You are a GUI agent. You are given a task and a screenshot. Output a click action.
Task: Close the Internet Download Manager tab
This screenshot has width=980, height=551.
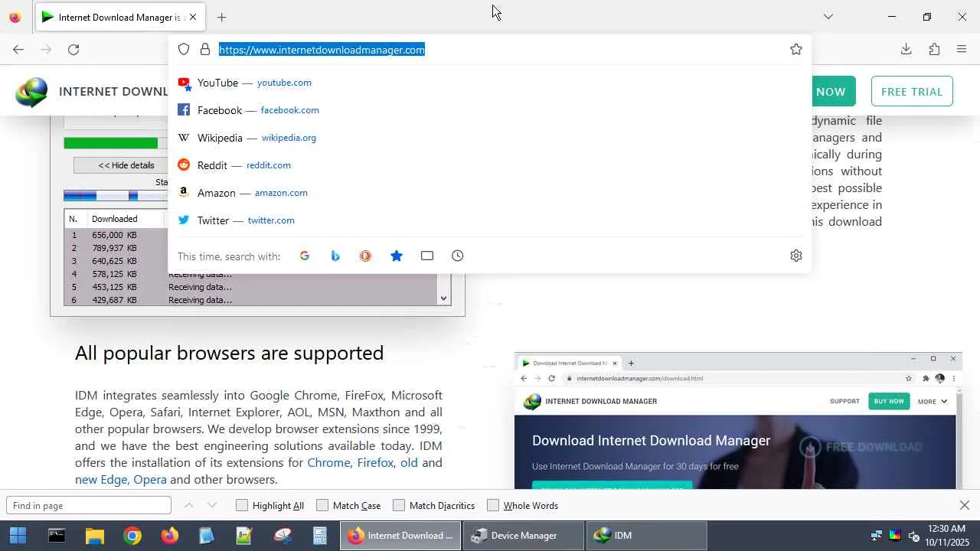click(193, 17)
